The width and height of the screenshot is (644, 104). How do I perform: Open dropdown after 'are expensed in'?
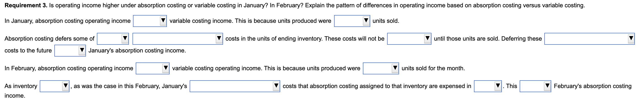coord(487,86)
